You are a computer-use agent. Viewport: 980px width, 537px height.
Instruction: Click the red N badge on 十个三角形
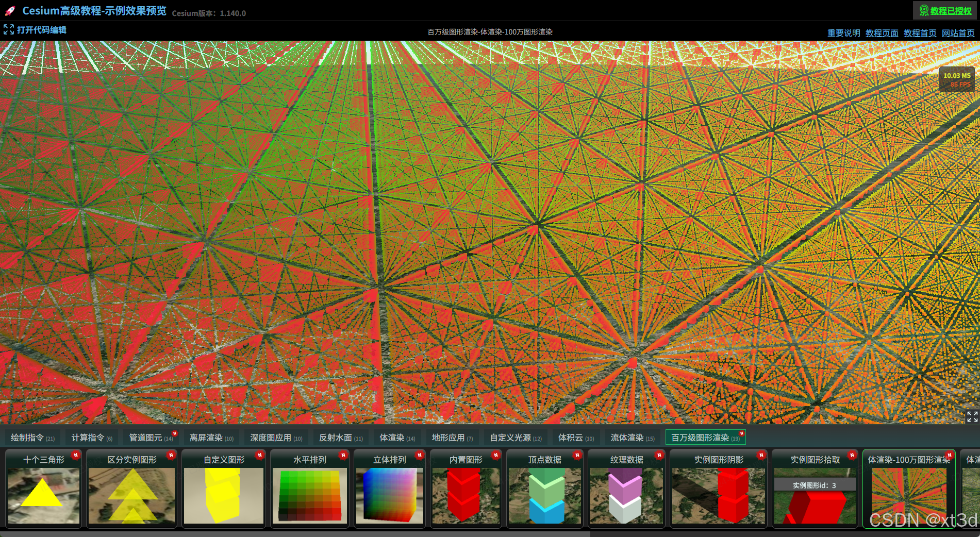coord(76,455)
